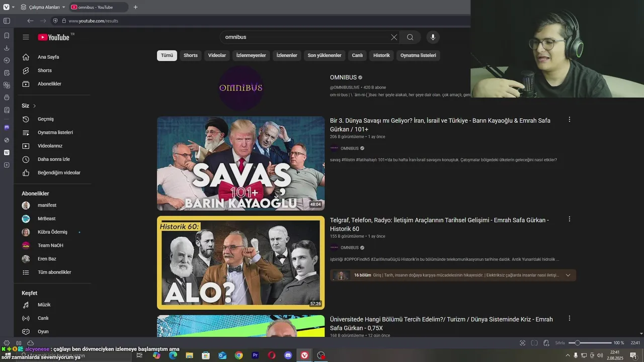Open the Çalışma Alanları workspaces dropdown
Screen dimensions: 644x362
tap(43, 7)
